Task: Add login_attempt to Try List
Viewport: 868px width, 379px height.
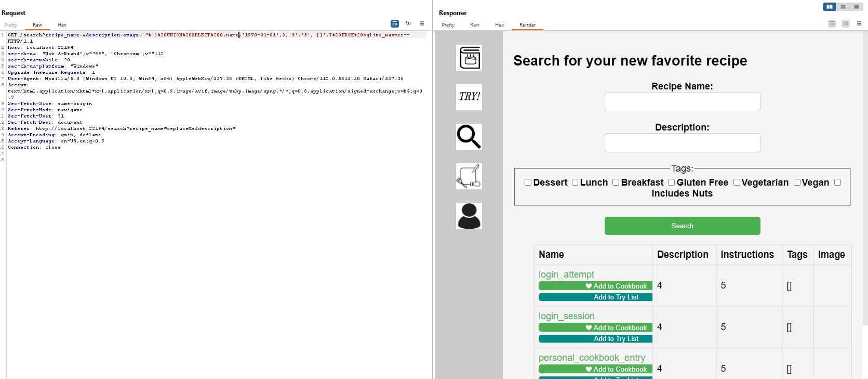Action: pyautogui.click(x=595, y=297)
